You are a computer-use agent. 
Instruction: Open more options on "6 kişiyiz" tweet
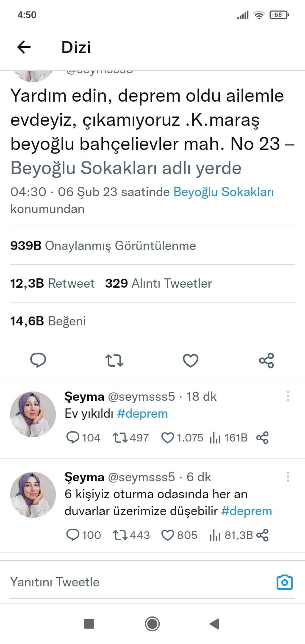pyautogui.click(x=288, y=477)
